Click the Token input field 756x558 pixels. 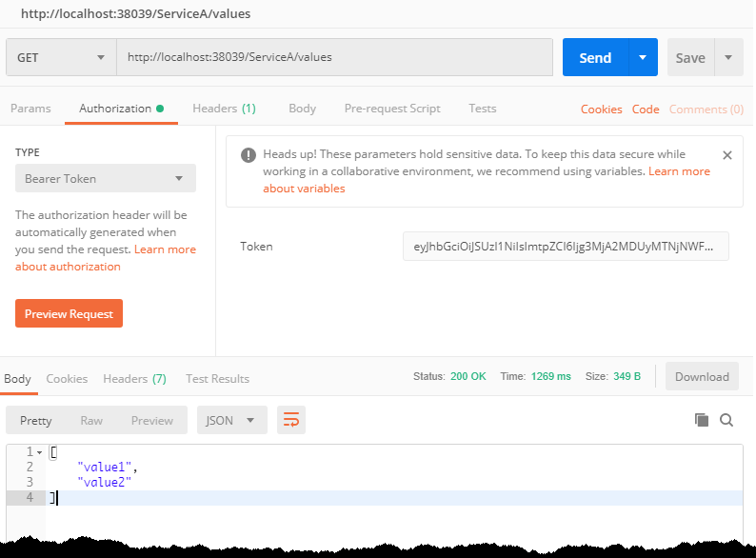pos(566,246)
